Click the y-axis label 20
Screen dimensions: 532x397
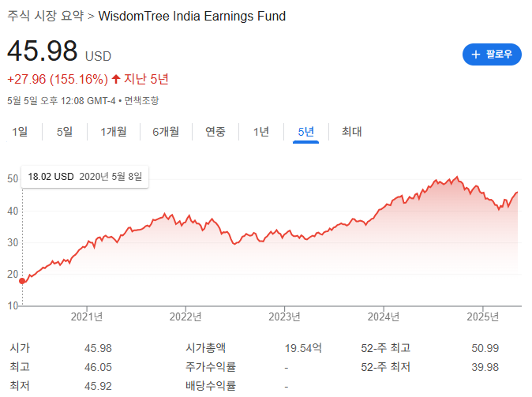click(13, 274)
